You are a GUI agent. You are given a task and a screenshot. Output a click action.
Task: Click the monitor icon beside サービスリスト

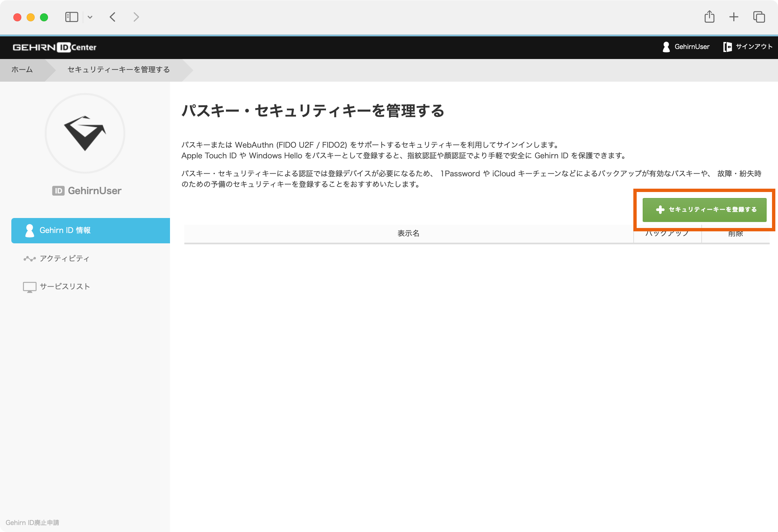[x=29, y=287]
